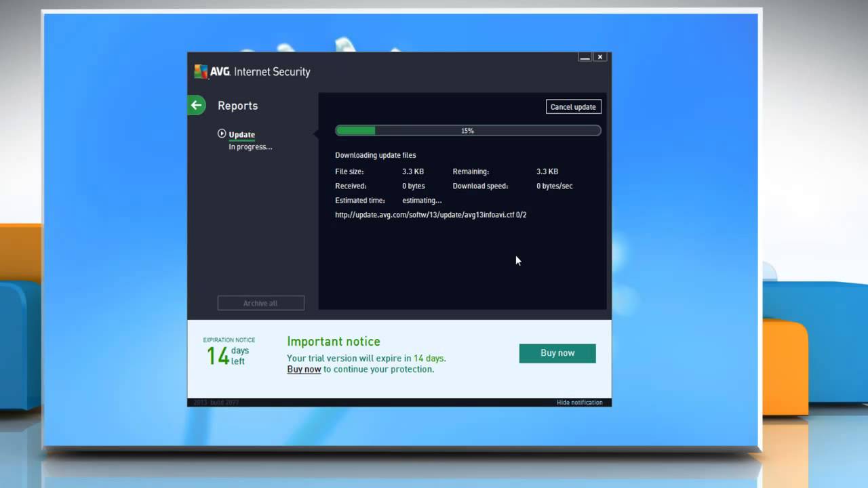Screen dimensions: 868x488
Task: Click the In progress... status text
Action: [x=250, y=147]
